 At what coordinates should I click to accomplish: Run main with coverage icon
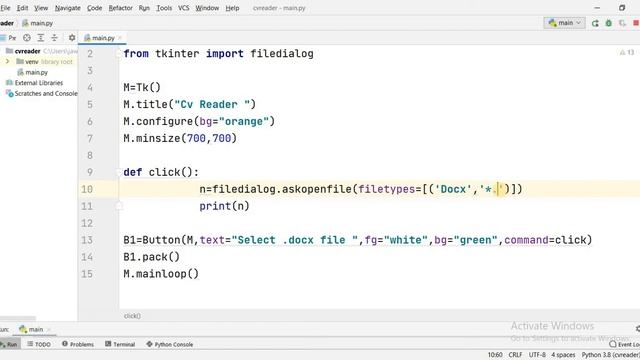622,23
